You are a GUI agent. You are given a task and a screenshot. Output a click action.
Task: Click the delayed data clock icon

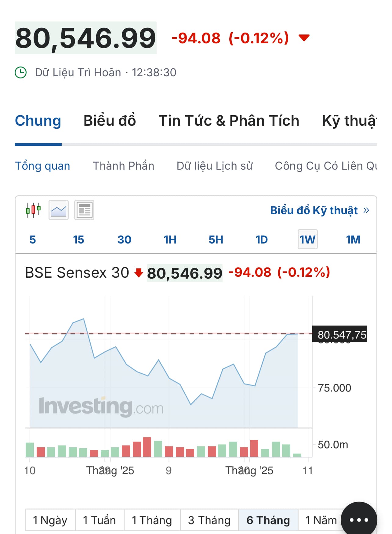(21, 73)
